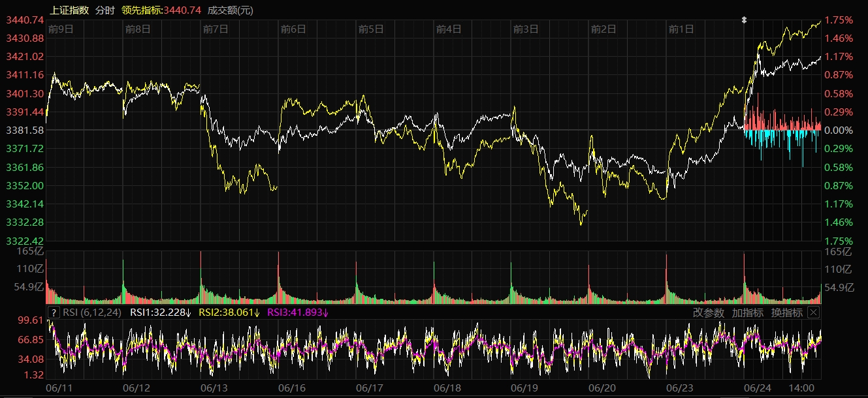
Task: Click the RSI help question mark icon
Action: click(x=54, y=313)
